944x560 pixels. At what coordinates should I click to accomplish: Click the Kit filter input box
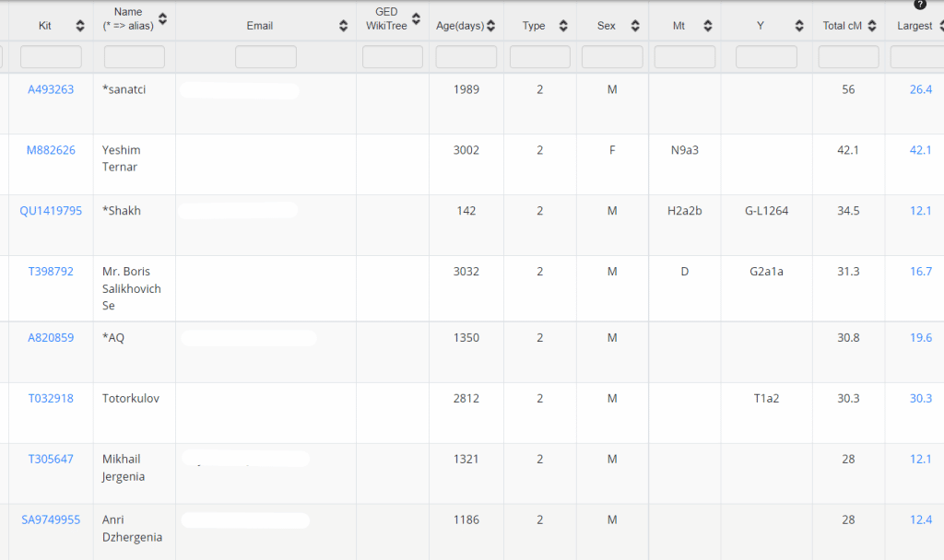coord(51,57)
